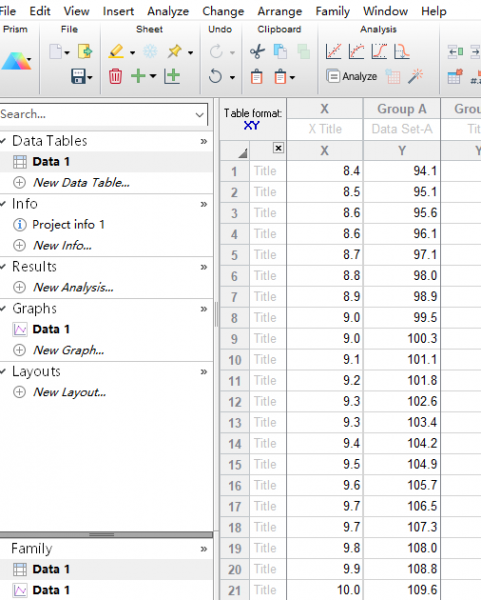Viewport: 481px width, 600px height.
Task: Open the Change menu
Action: click(x=223, y=11)
